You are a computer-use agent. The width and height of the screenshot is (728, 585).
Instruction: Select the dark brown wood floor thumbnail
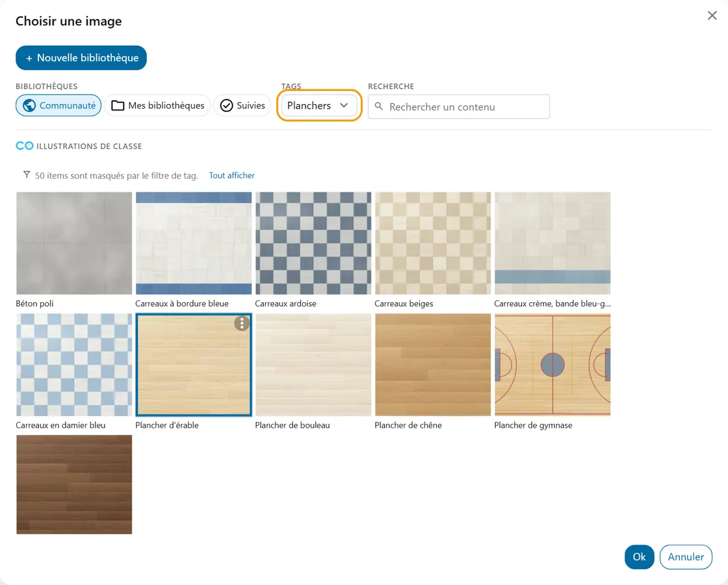point(74,484)
